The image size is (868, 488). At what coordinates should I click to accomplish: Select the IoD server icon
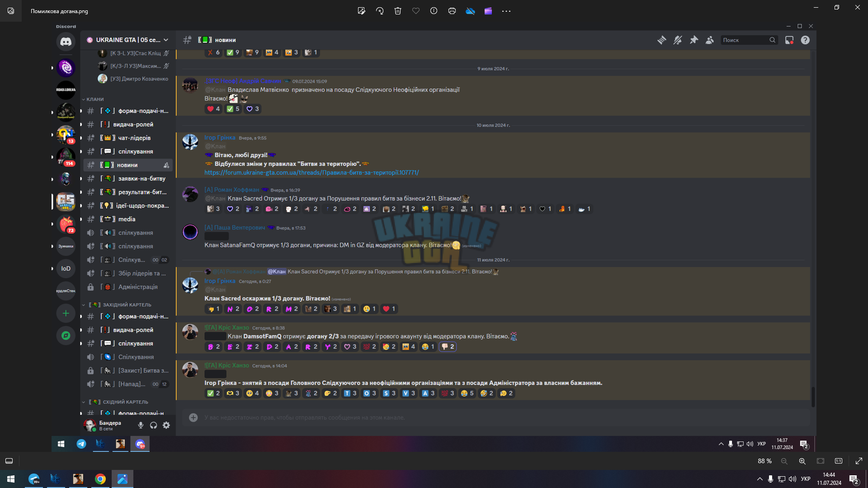click(x=66, y=268)
